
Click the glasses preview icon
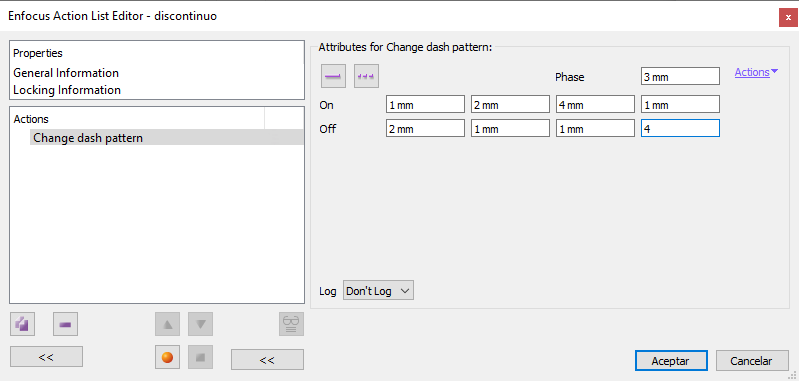pos(291,324)
